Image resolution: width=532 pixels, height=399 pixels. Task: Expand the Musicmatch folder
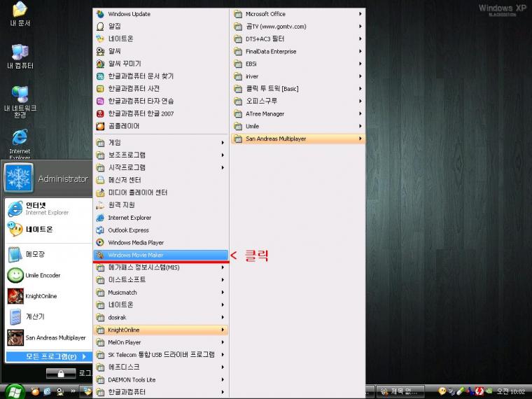(160, 293)
